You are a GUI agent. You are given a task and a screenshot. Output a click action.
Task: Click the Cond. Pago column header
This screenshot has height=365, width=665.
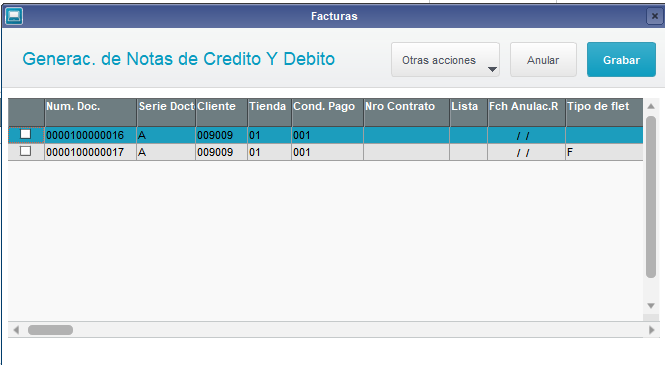[327, 112]
